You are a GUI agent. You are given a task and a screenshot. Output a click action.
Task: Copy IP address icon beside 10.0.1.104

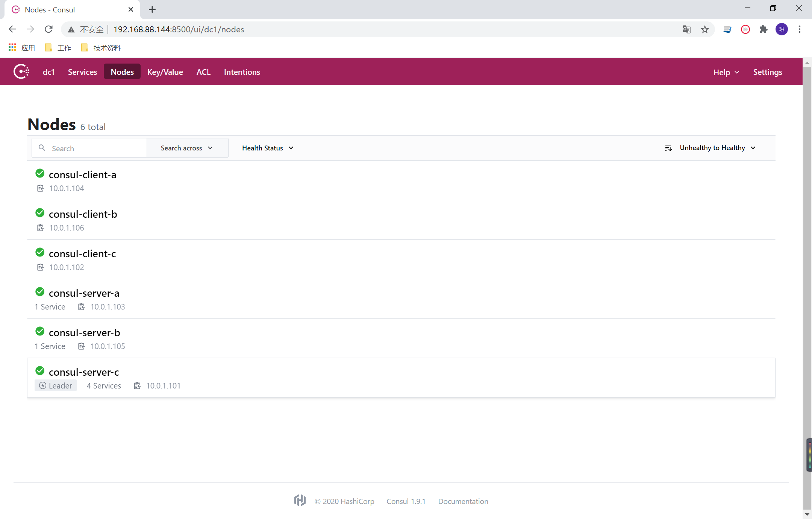pyautogui.click(x=41, y=188)
